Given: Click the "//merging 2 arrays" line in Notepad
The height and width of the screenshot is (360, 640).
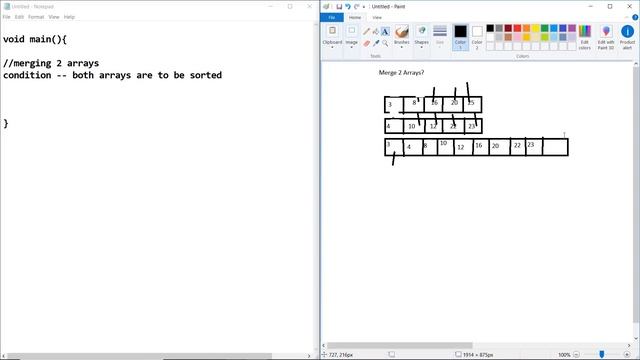Looking at the screenshot, I should click(x=51, y=63).
